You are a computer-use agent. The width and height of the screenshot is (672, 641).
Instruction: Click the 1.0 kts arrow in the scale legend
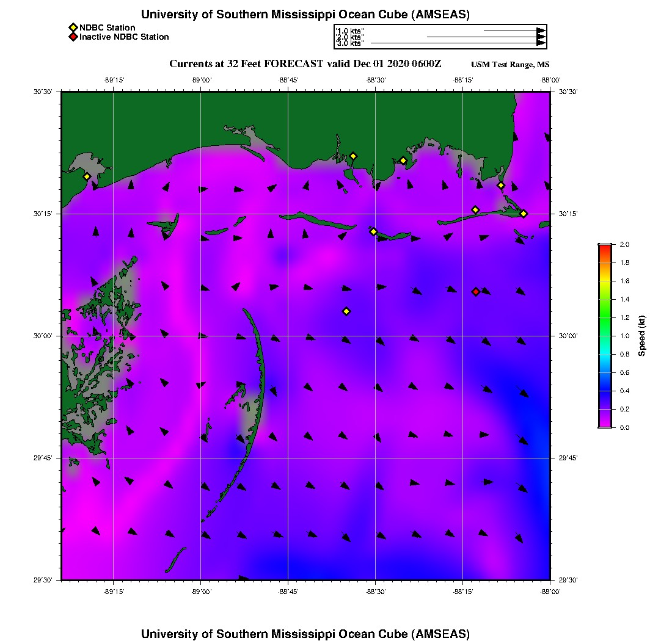coord(513,30)
